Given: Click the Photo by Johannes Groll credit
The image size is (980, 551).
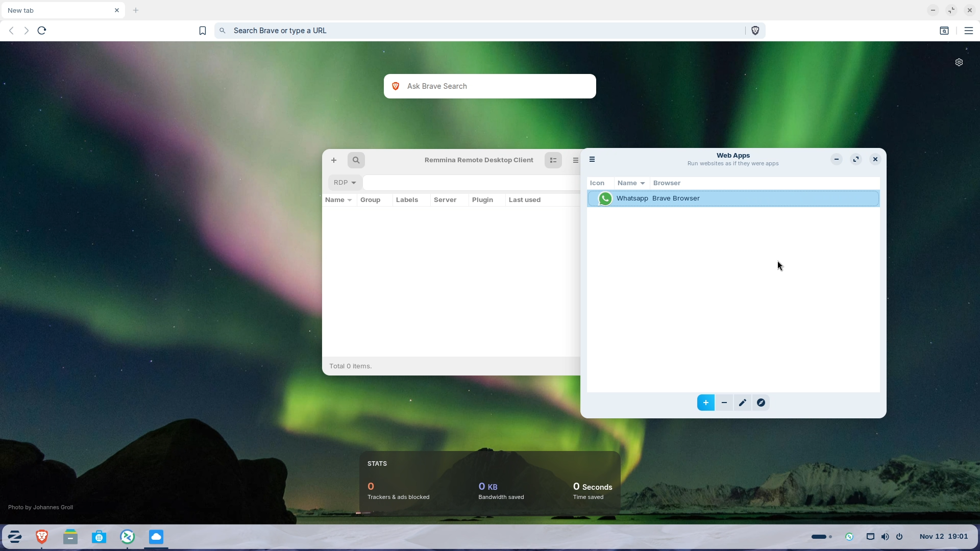Looking at the screenshot, I should pyautogui.click(x=40, y=507).
